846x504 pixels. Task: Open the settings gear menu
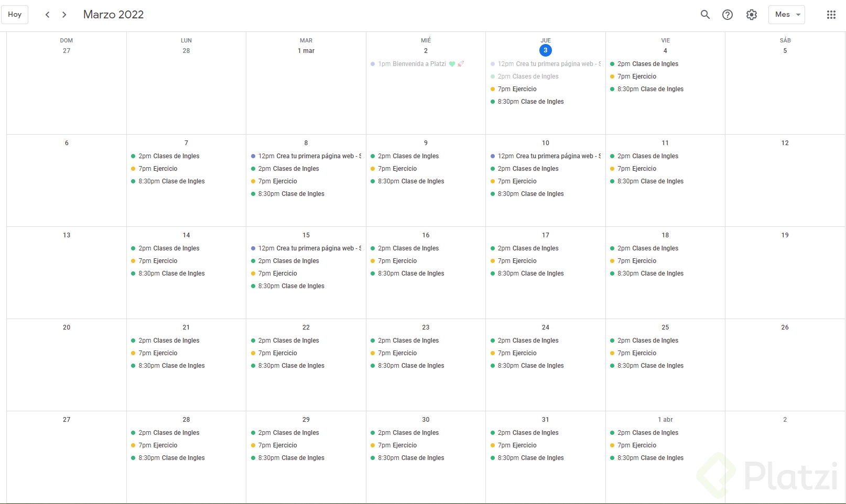(x=752, y=15)
